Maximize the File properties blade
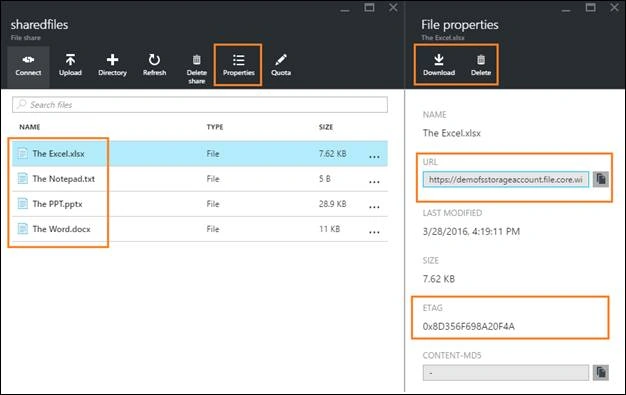 (x=590, y=8)
